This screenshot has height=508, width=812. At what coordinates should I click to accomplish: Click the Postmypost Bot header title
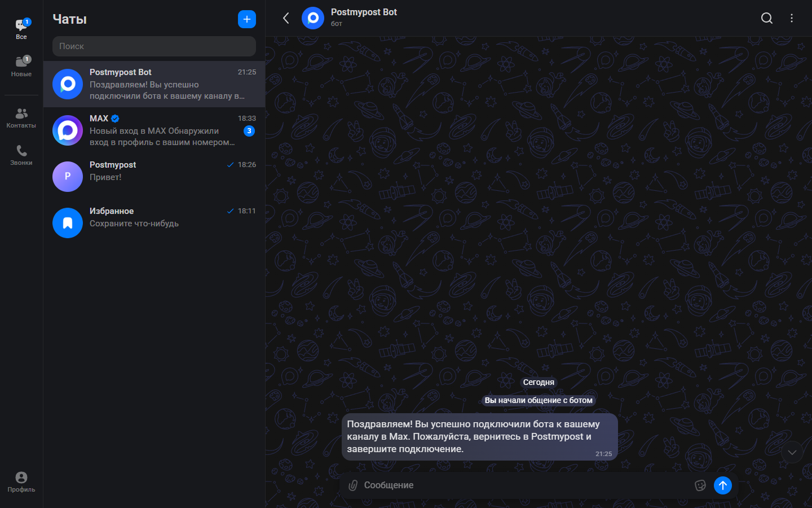pyautogui.click(x=364, y=12)
